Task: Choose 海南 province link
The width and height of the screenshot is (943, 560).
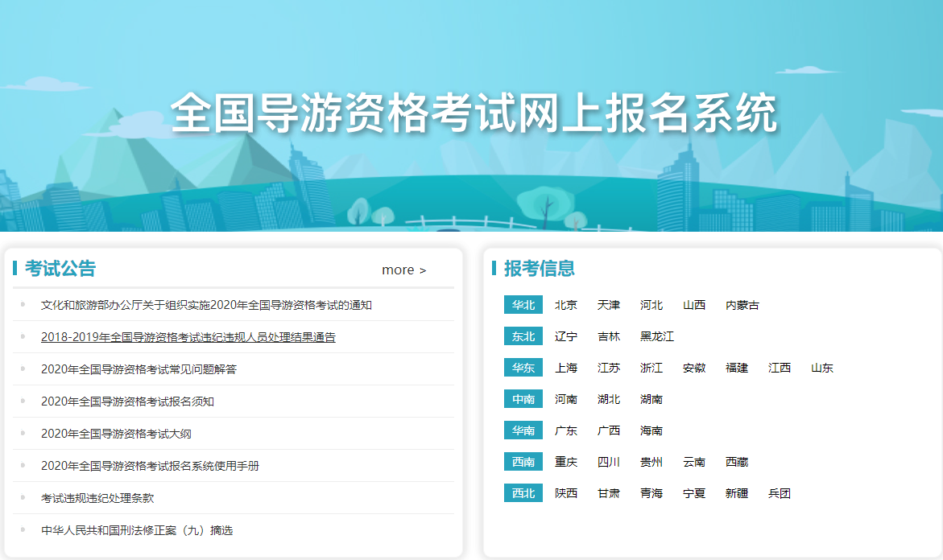Action: 651,430
